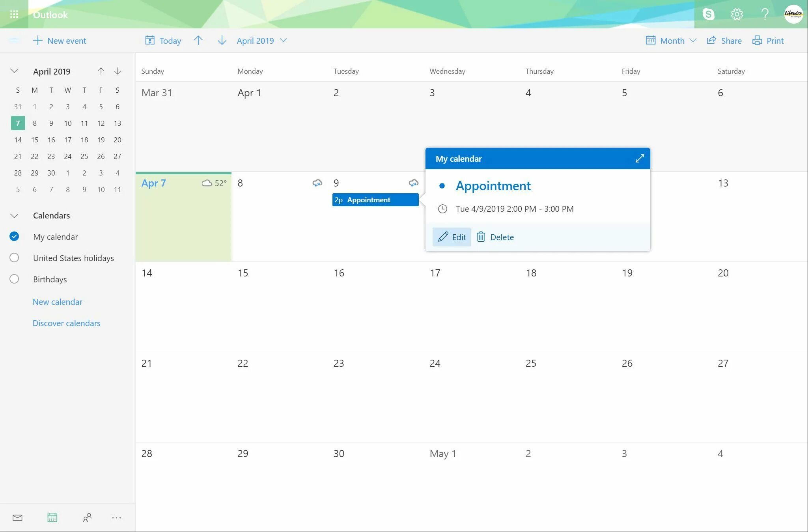Open the April 2019 month picker dropdown
808x532 pixels.
tap(262, 41)
